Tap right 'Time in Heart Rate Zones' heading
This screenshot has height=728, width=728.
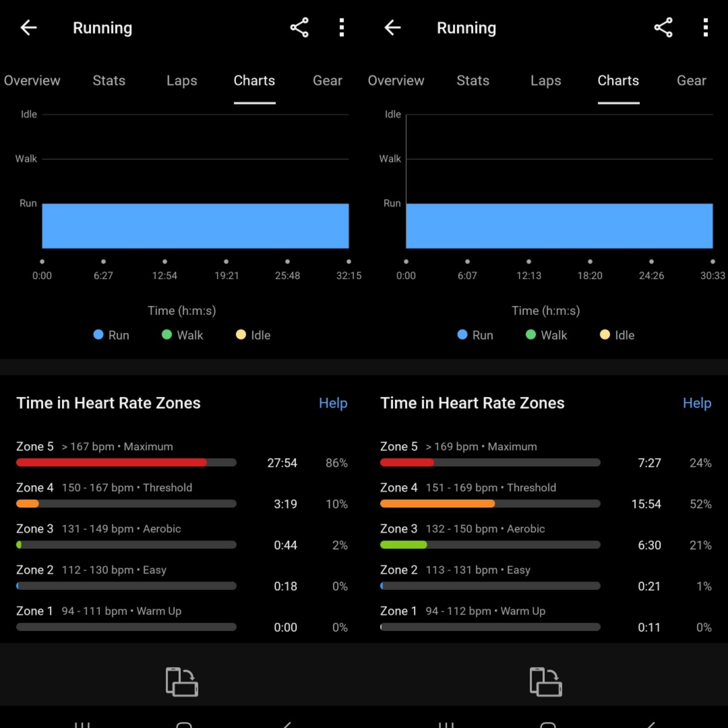(472, 403)
